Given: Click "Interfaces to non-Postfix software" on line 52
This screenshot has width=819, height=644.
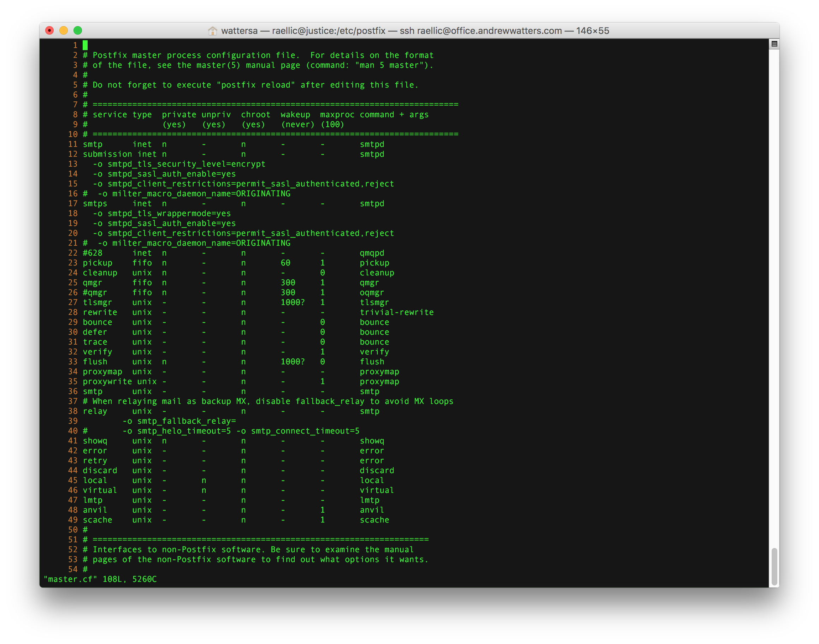Looking at the screenshot, I should (x=177, y=550).
